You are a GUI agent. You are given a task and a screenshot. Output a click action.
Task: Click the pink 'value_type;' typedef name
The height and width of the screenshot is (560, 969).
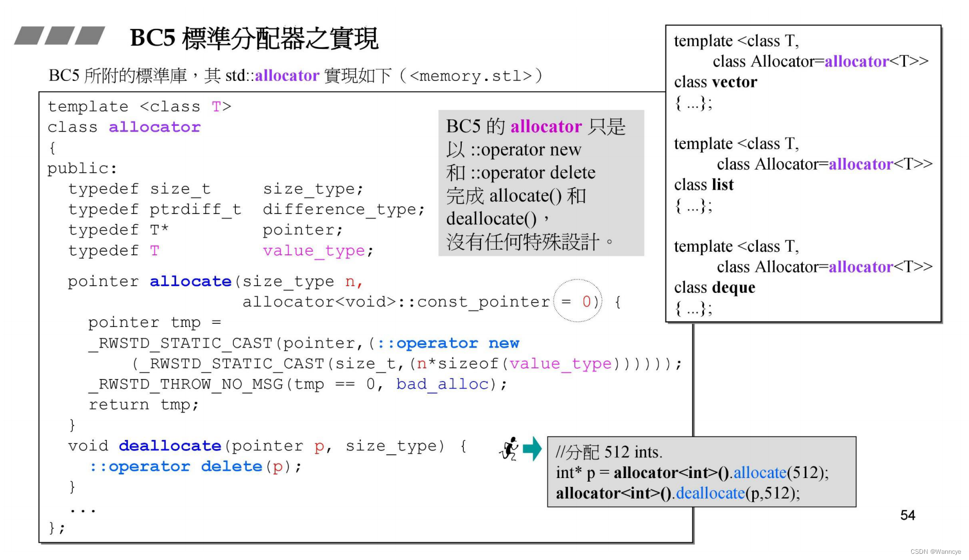(318, 251)
